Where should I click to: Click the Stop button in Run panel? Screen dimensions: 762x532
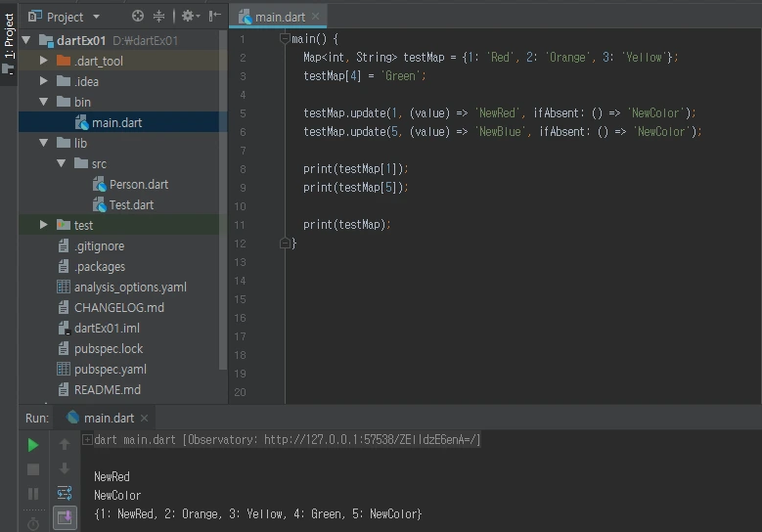click(x=33, y=469)
